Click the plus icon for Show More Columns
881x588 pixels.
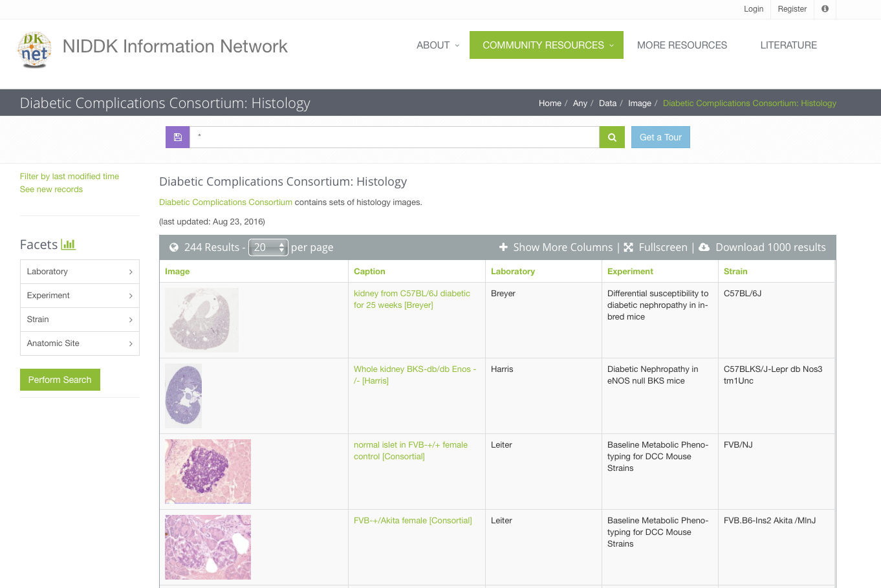click(x=503, y=247)
